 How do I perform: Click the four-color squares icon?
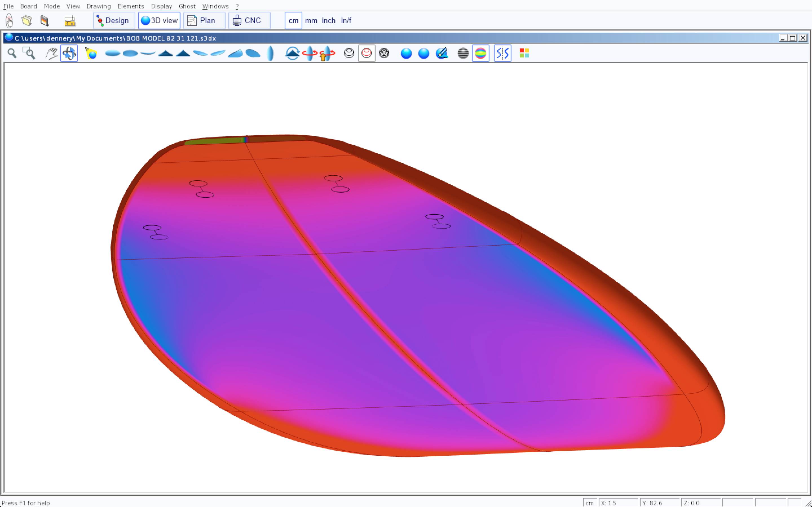click(x=524, y=53)
